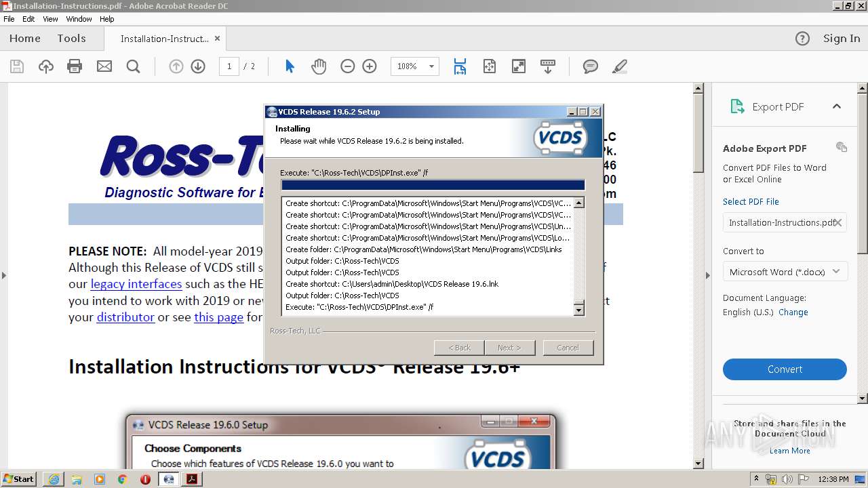Go to previous page arrow
The image size is (868, 488).
(x=176, y=66)
